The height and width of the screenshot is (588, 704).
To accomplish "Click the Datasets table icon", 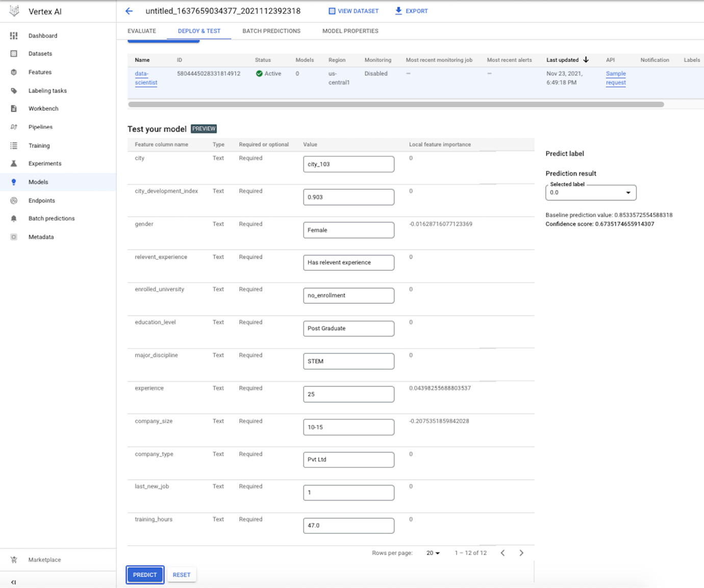I will 14,54.
